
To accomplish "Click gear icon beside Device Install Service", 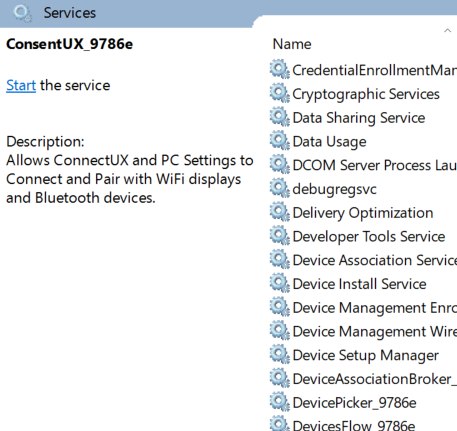I will click(280, 283).
